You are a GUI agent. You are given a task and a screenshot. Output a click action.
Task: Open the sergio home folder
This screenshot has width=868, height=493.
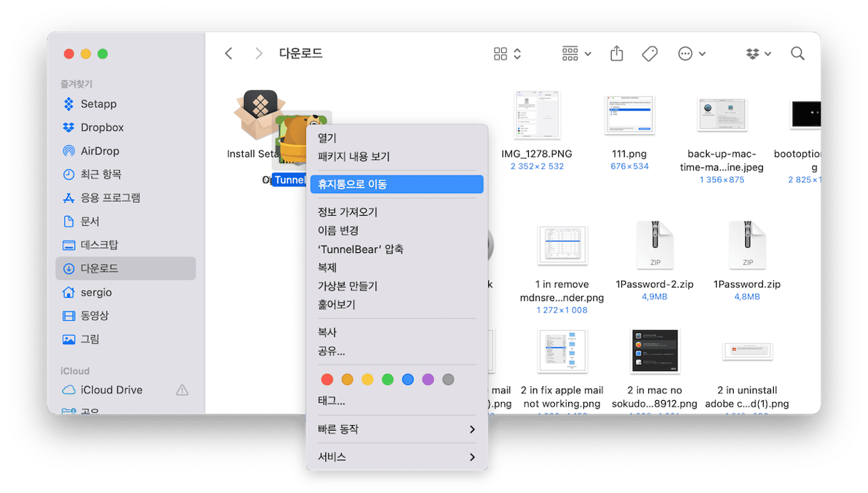pyautogui.click(x=125, y=292)
